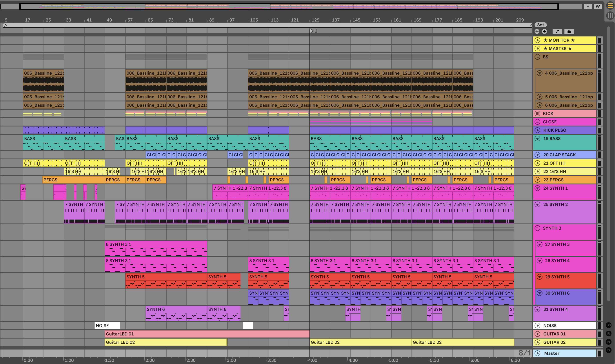615x364 pixels.
Task: Toggle the I-O section visibility button
Action: click(608, 325)
